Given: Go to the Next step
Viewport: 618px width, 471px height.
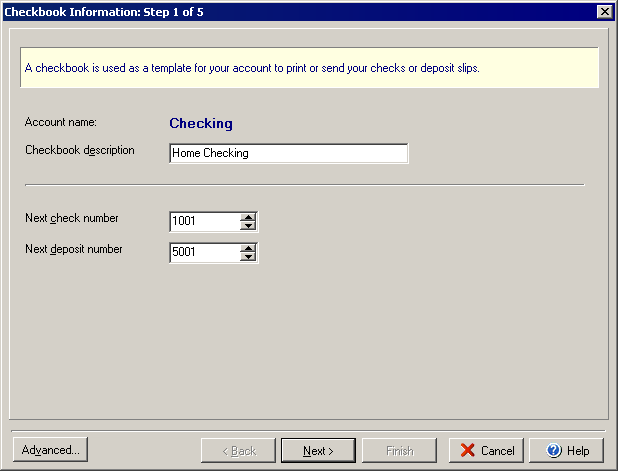Looking at the screenshot, I should point(318,451).
